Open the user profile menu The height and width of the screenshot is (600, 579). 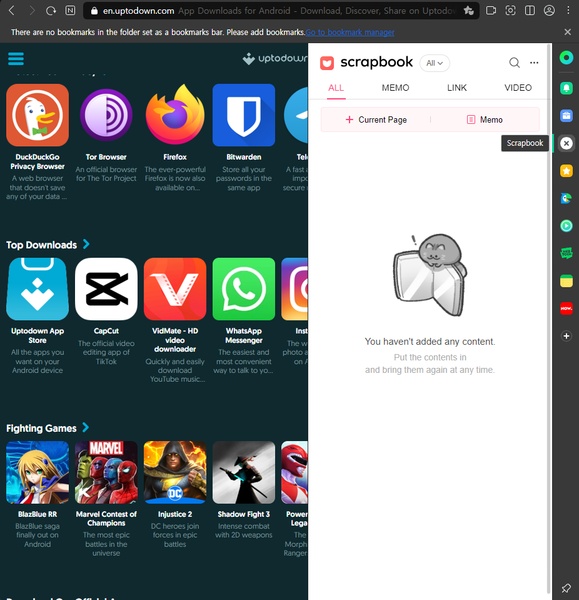[x=549, y=11]
